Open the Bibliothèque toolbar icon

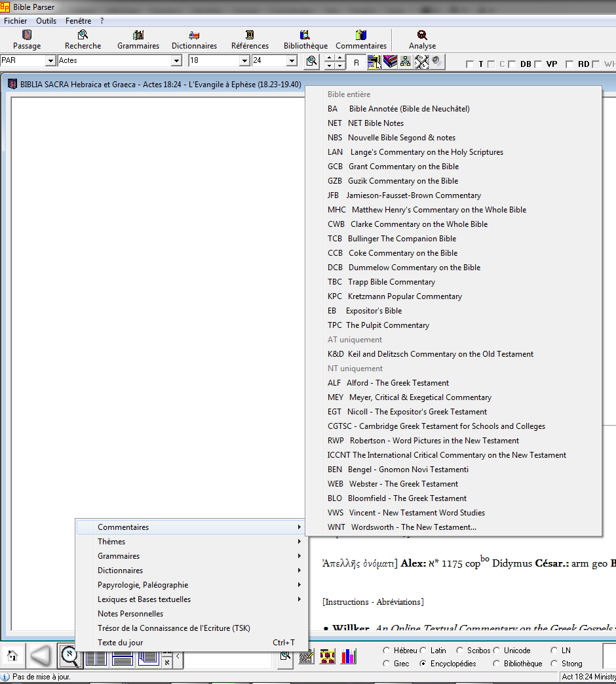(305, 40)
